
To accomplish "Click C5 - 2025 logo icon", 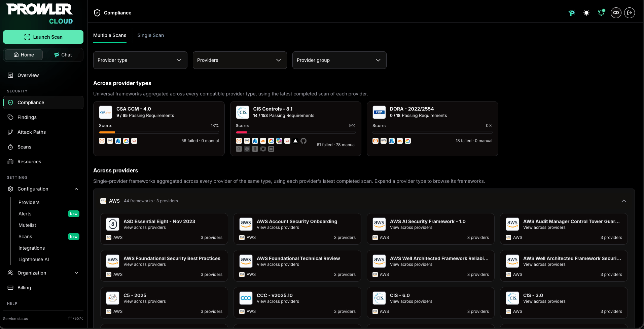I will coord(113,298).
